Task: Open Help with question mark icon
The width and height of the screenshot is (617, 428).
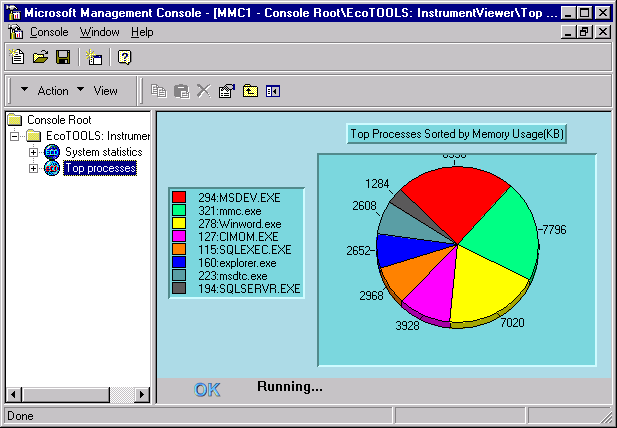Action: pos(124,57)
